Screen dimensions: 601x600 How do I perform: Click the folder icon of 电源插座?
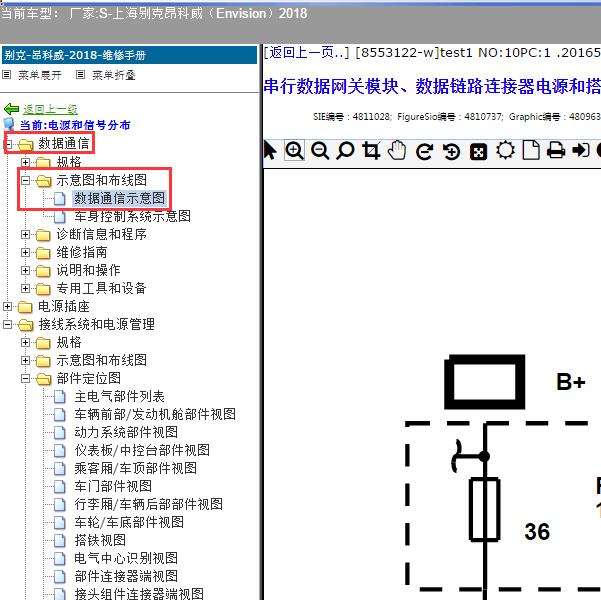pos(25,307)
